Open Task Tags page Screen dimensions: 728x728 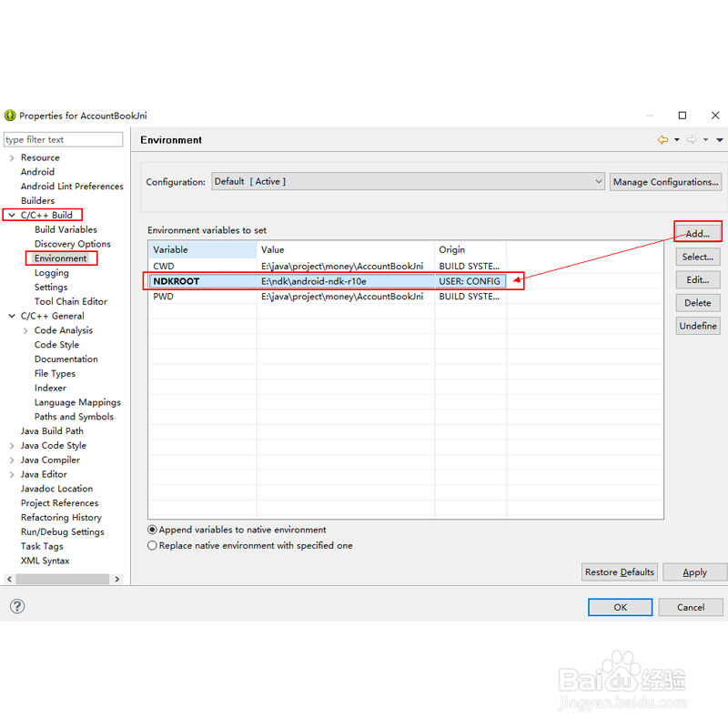tap(42, 546)
